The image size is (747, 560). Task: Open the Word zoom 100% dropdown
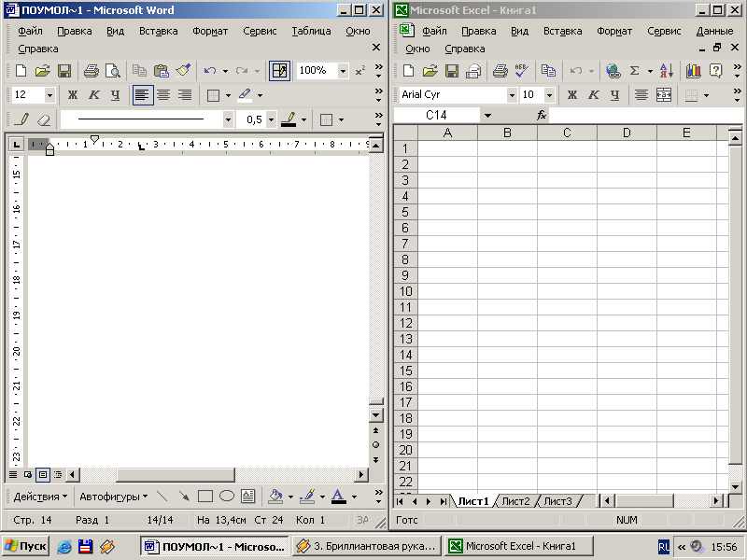pyautogui.click(x=343, y=72)
